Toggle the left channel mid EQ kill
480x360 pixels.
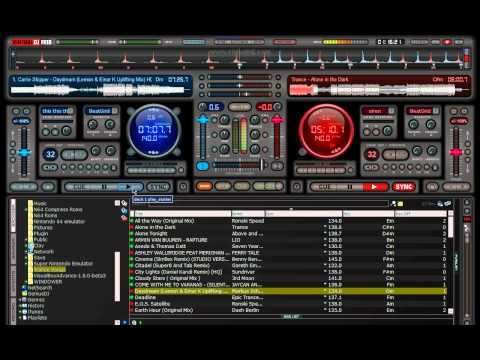[214, 135]
